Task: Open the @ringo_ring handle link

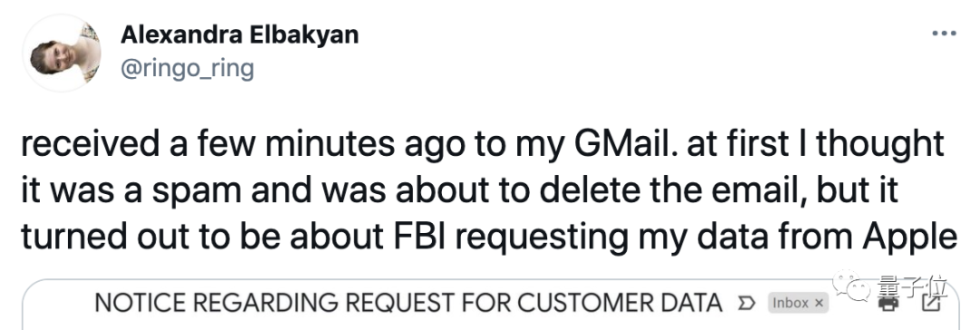Action: [x=187, y=68]
